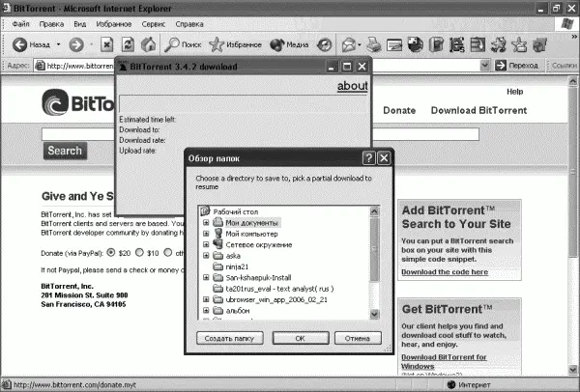Image resolution: width=580 pixels, height=392 pixels.
Task: Click the BitTorrent site search input field
Action: (425, 134)
